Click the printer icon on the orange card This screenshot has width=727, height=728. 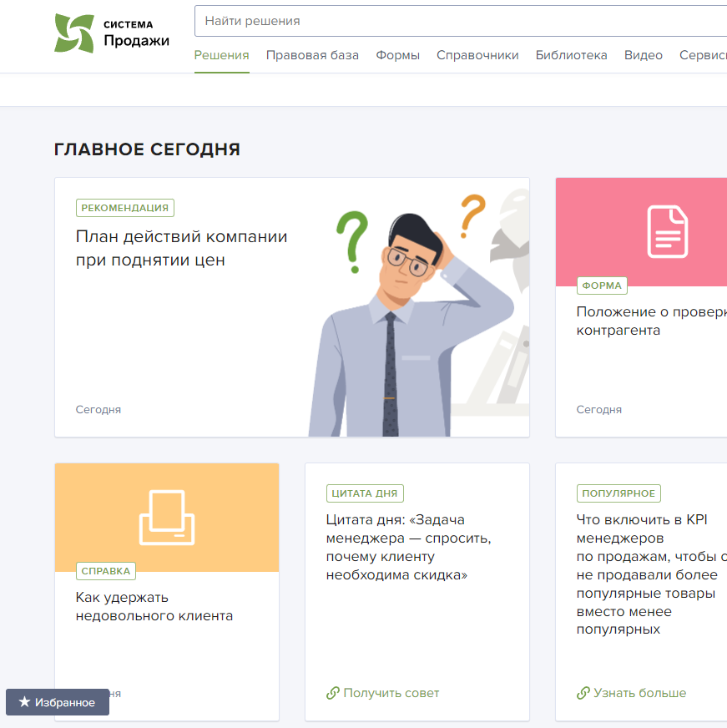point(167,518)
